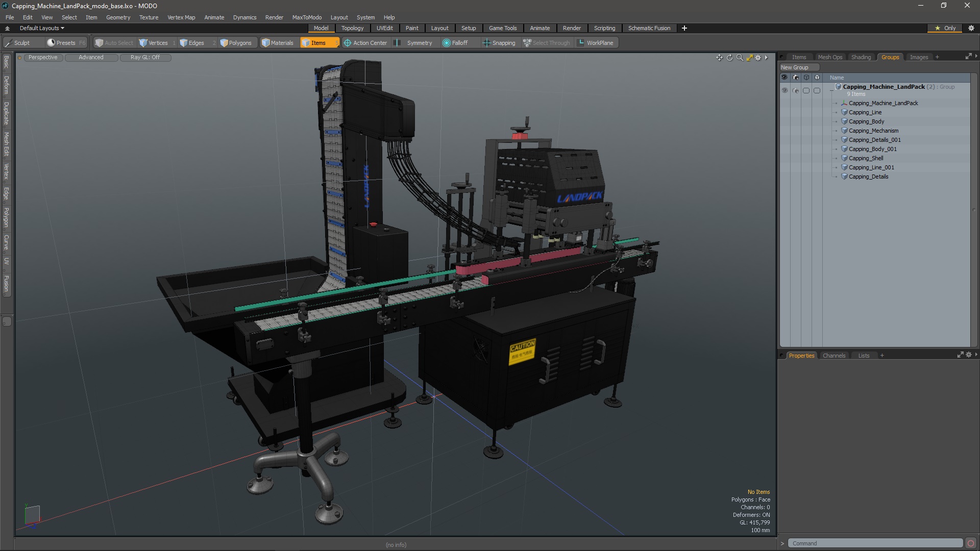The height and width of the screenshot is (551, 980).
Task: Open the viewport settings gear
Action: pos(758,58)
